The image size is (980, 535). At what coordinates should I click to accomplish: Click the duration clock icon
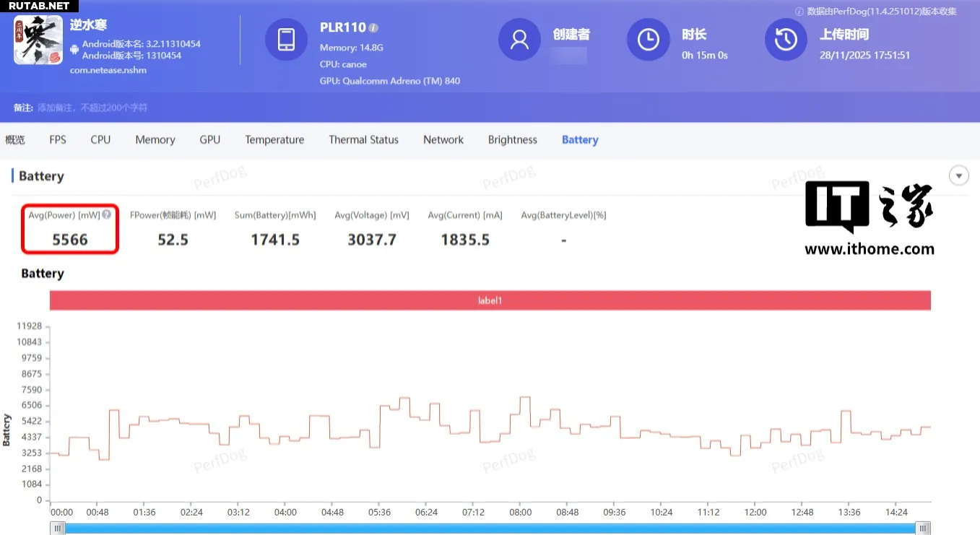[x=648, y=40]
